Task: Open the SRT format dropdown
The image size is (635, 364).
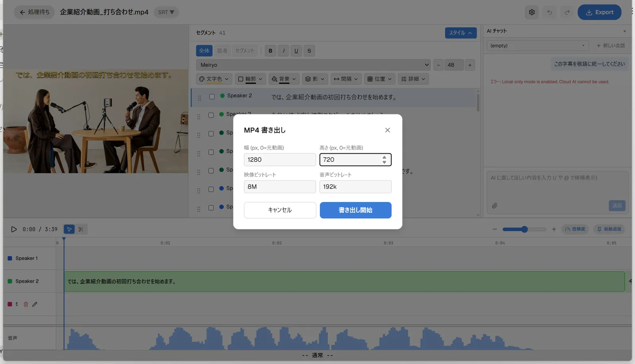Action: [166, 12]
